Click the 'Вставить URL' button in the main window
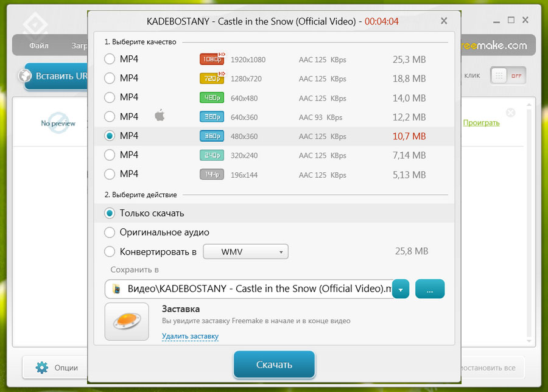The image size is (548, 392). (x=56, y=76)
